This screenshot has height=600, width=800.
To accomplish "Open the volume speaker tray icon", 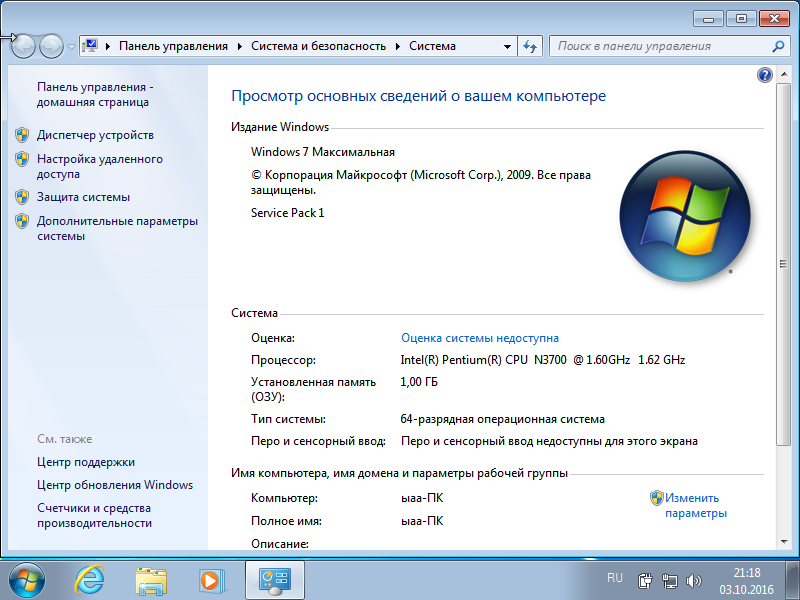I will [693, 581].
